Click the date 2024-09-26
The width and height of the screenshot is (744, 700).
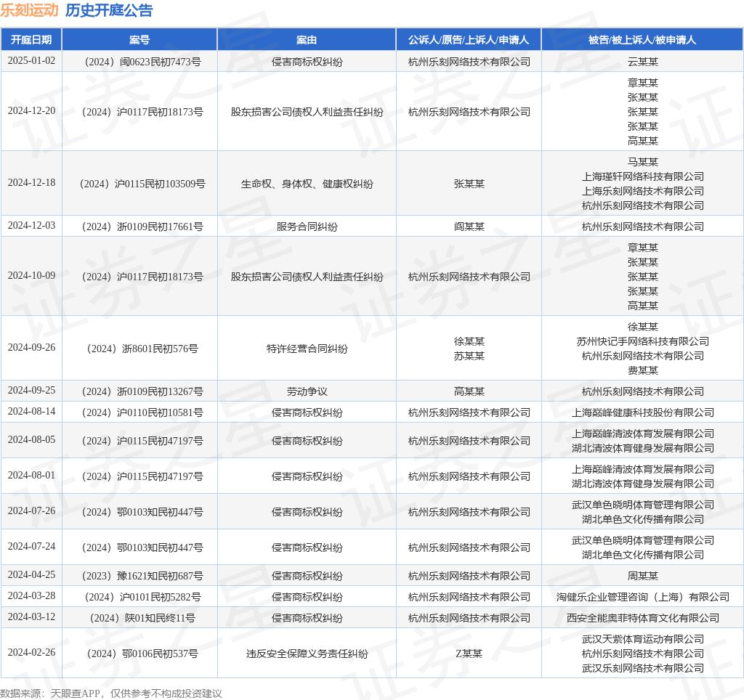31,348
